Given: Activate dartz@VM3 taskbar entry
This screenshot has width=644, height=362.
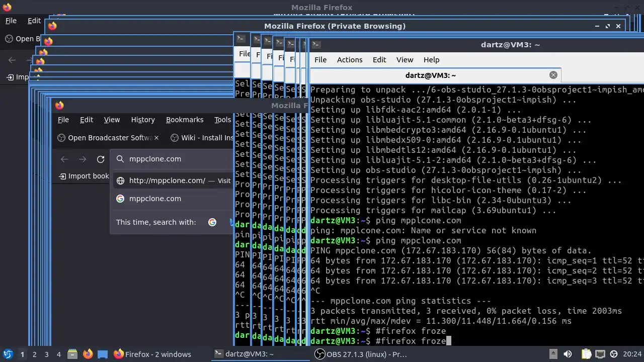Looking at the screenshot, I should pos(260,354).
